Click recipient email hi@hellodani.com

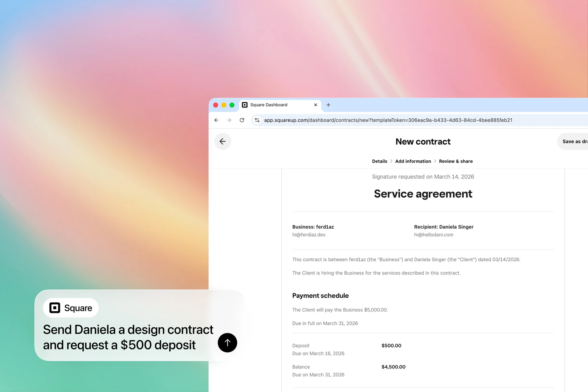pos(433,235)
